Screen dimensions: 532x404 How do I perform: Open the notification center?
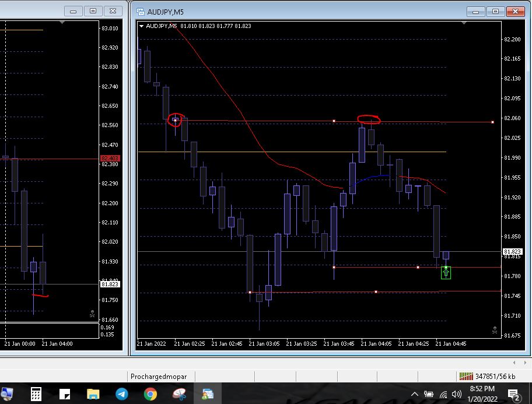pyautogui.click(x=514, y=395)
